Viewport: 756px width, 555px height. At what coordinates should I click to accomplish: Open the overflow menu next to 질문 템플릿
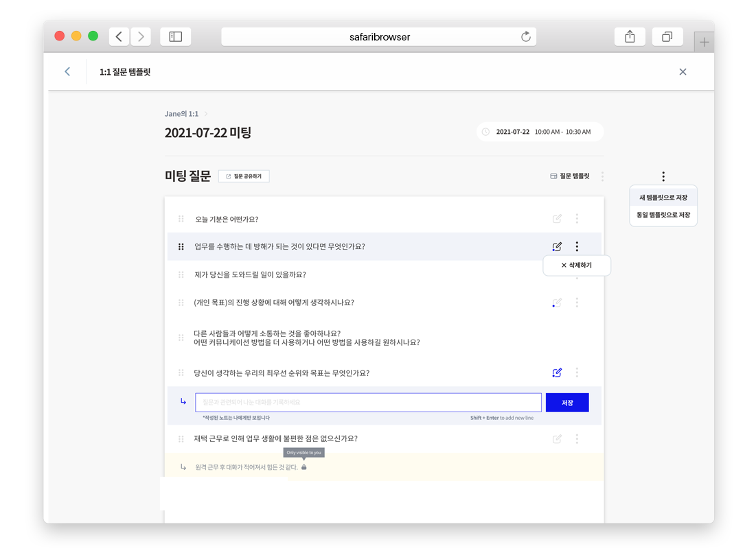coord(602,176)
